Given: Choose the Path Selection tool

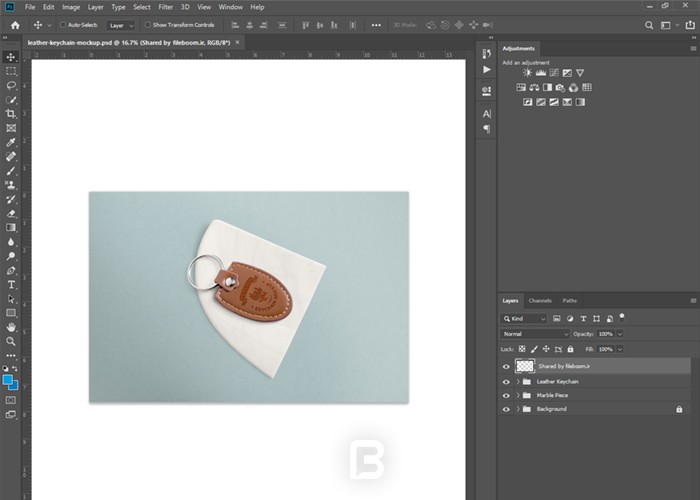Looking at the screenshot, I should pos(11,299).
